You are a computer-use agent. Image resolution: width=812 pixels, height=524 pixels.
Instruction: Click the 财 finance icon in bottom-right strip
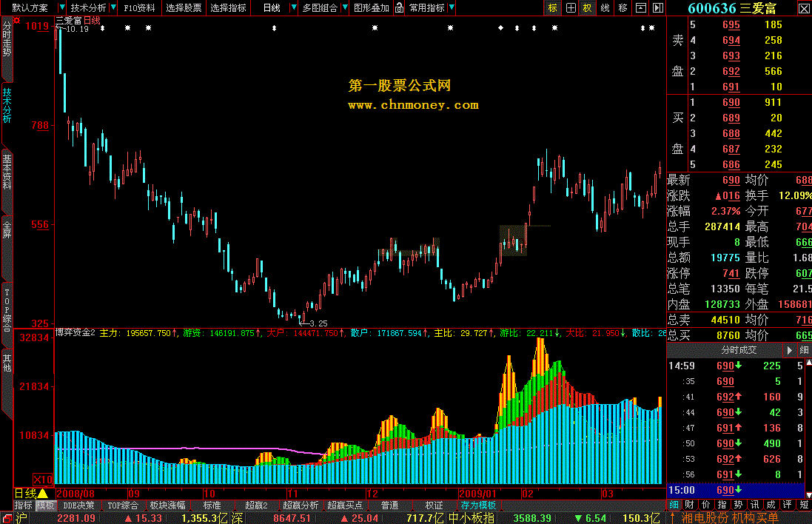[x=689, y=504]
